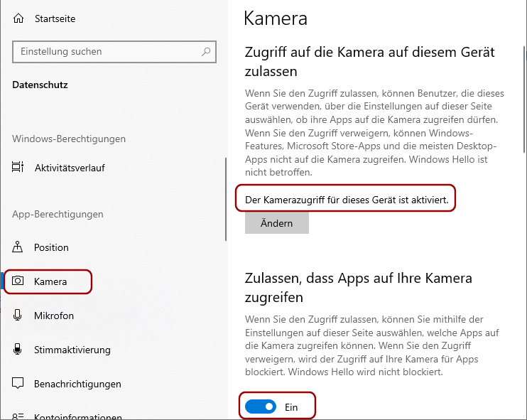Viewport: 527px width, 420px height.
Task: Select the Mikrofon settings entry
Action: [x=54, y=316]
